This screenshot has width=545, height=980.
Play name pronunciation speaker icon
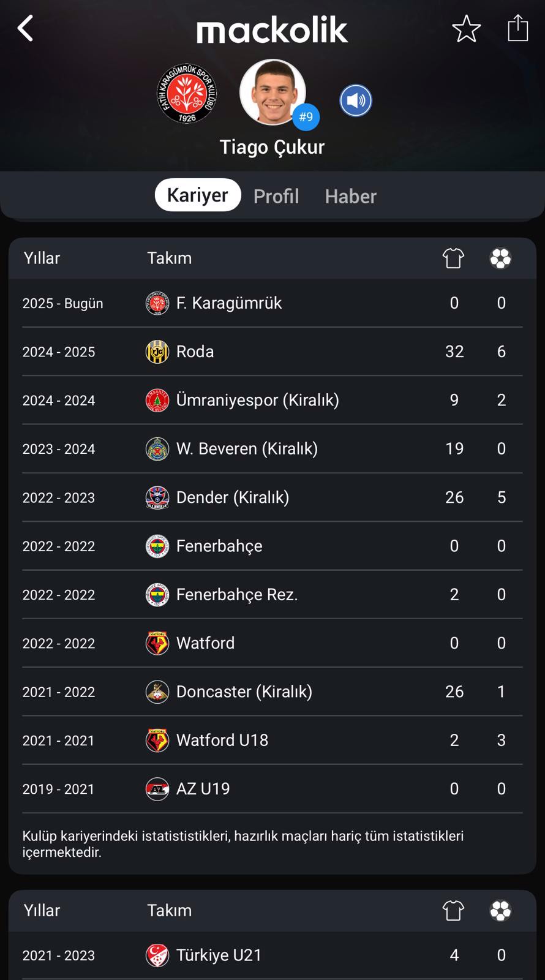pyautogui.click(x=356, y=100)
